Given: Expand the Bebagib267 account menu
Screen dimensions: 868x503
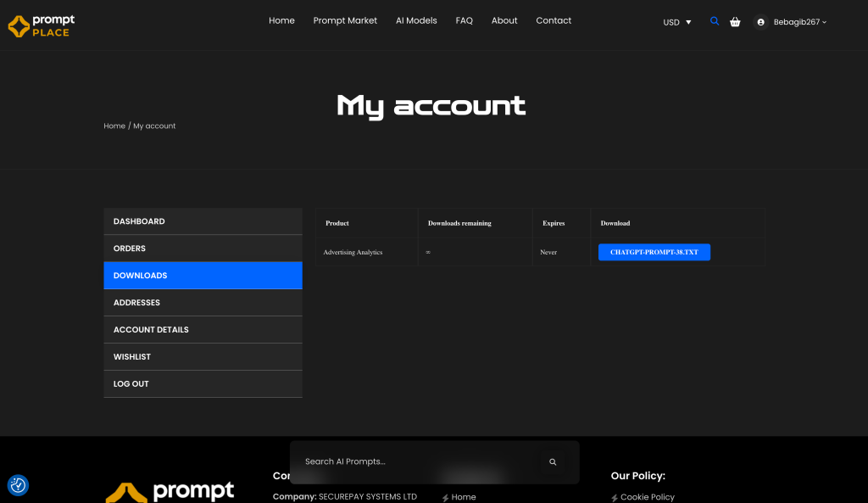Looking at the screenshot, I should (x=799, y=22).
